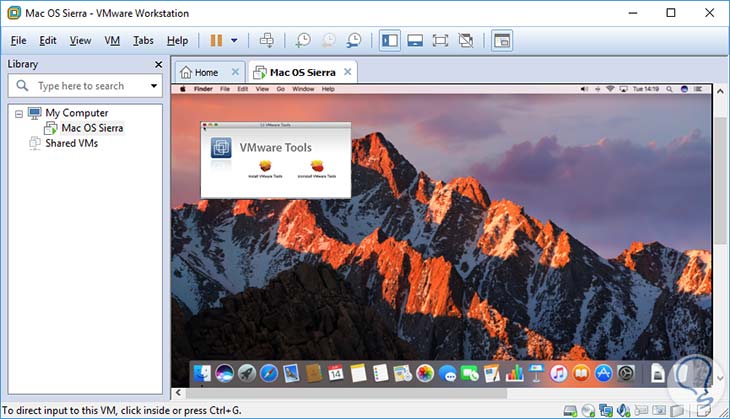This screenshot has height=419, width=730.
Task: Click Install VMware Tools in guest window
Action: click(265, 169)
